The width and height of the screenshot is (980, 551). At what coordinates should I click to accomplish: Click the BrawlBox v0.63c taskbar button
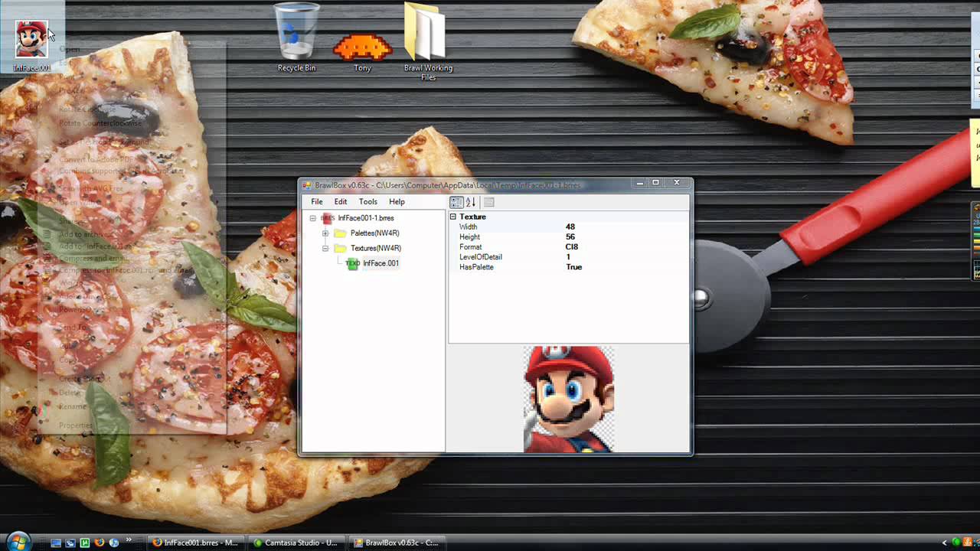(397, 543)
